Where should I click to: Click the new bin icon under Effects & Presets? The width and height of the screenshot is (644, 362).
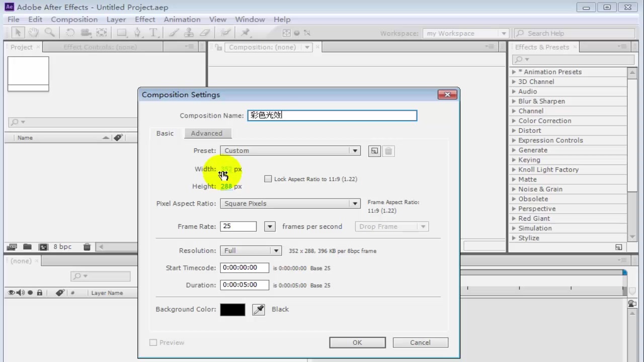pyautogui.click(x=618, y=247)
